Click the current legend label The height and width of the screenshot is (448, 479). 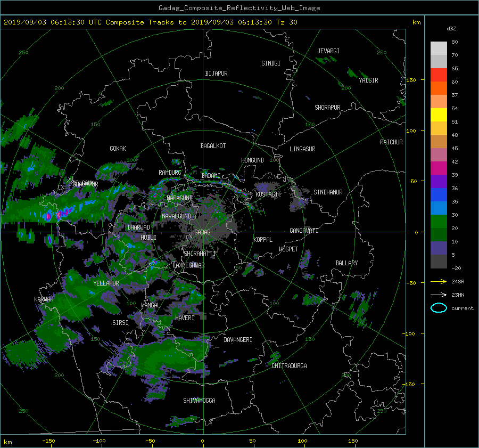coord(462,308)
